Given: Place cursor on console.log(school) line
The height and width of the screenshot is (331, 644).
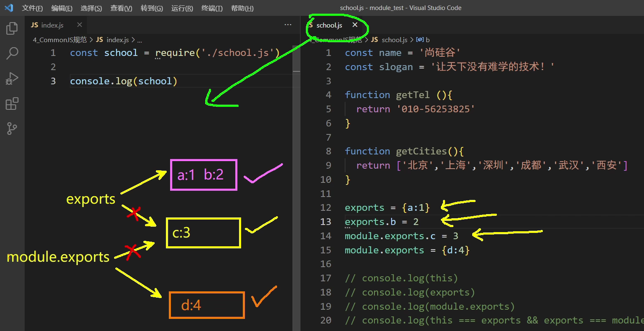Looking at the screenshot, I should click(124, 81).
